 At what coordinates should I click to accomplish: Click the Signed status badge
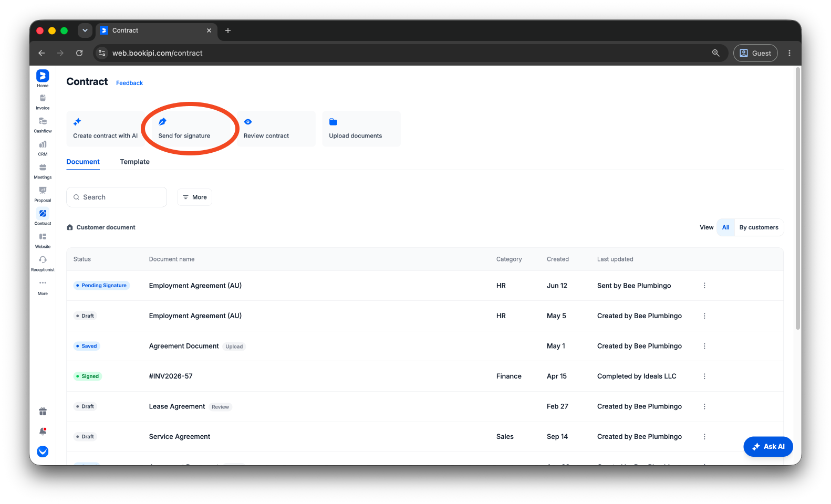(87, 376)
